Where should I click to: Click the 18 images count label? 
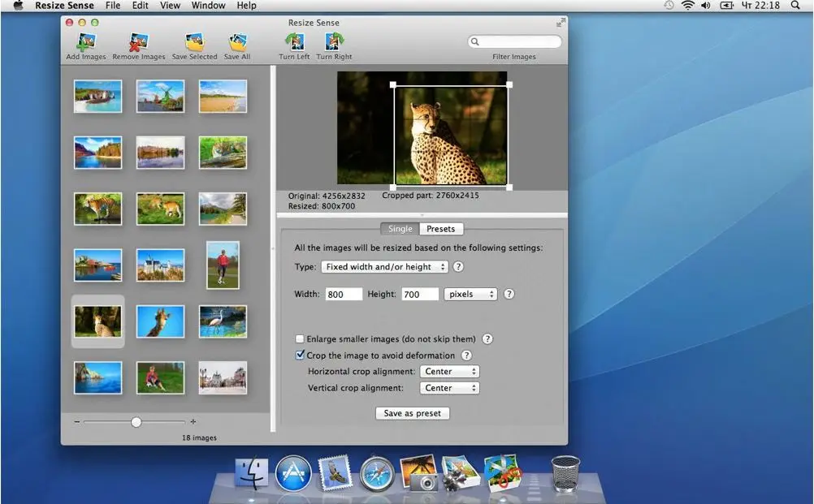coord(199,437)
